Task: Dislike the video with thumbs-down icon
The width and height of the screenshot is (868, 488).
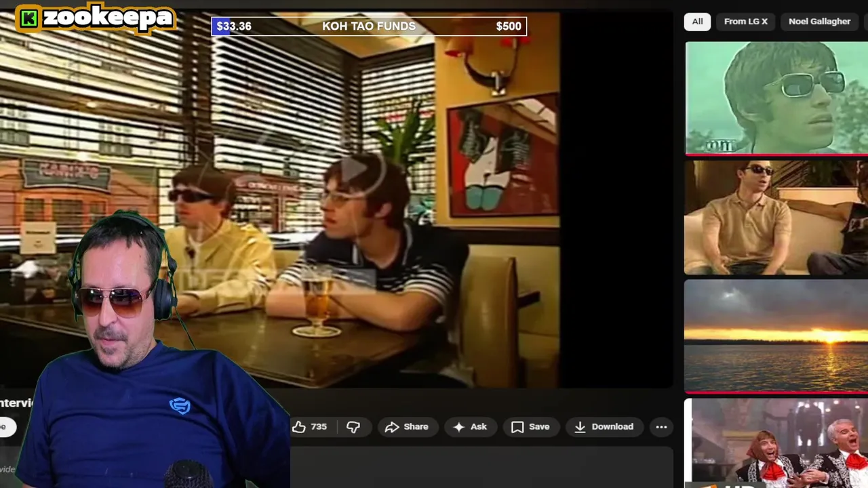Action: click(353, 426)
